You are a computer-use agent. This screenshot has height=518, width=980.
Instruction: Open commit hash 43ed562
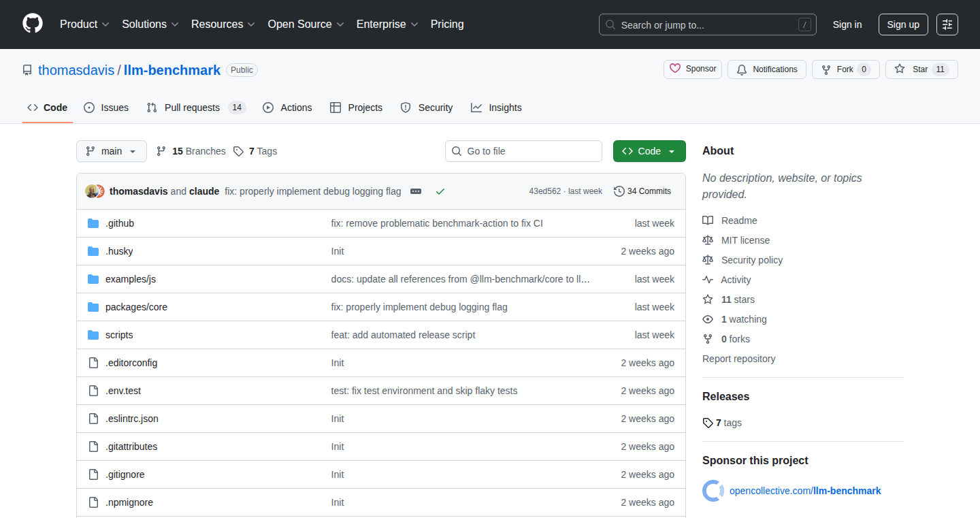pos(544,191)
